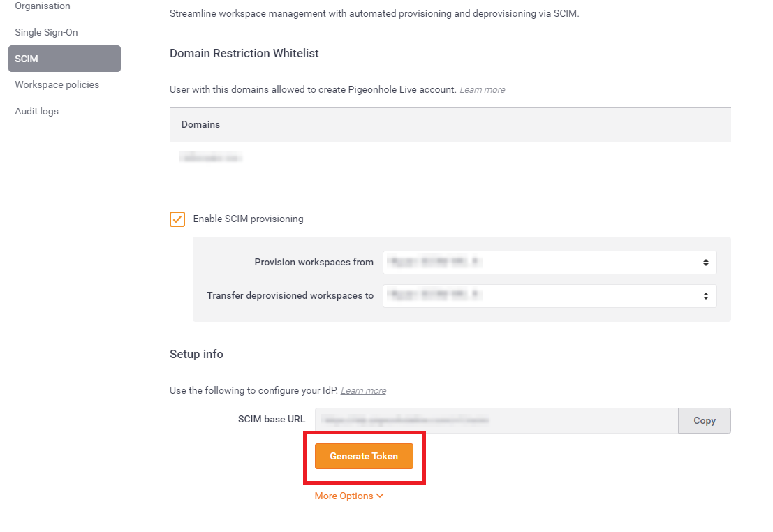Copy the SCIM base URL

click(705, 420)
